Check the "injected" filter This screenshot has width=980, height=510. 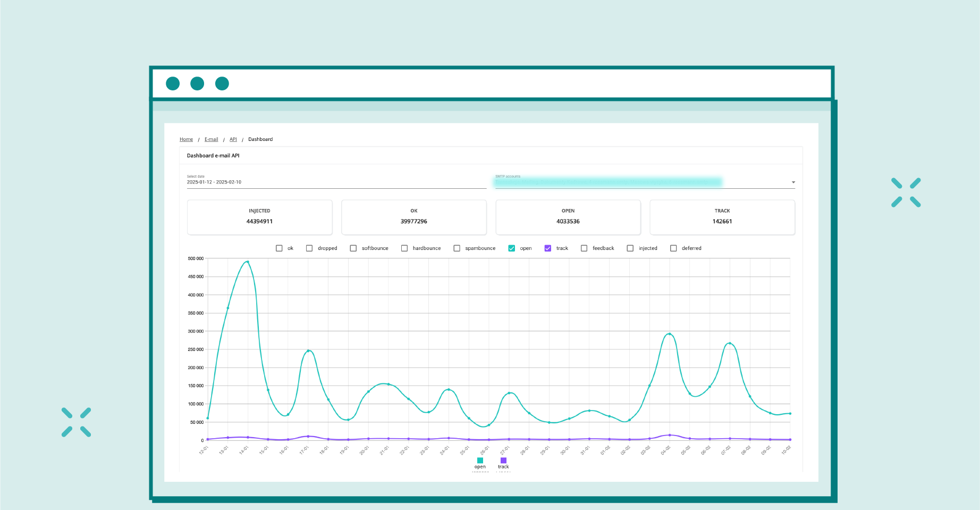pyautogui.click(x=630, y=248)
